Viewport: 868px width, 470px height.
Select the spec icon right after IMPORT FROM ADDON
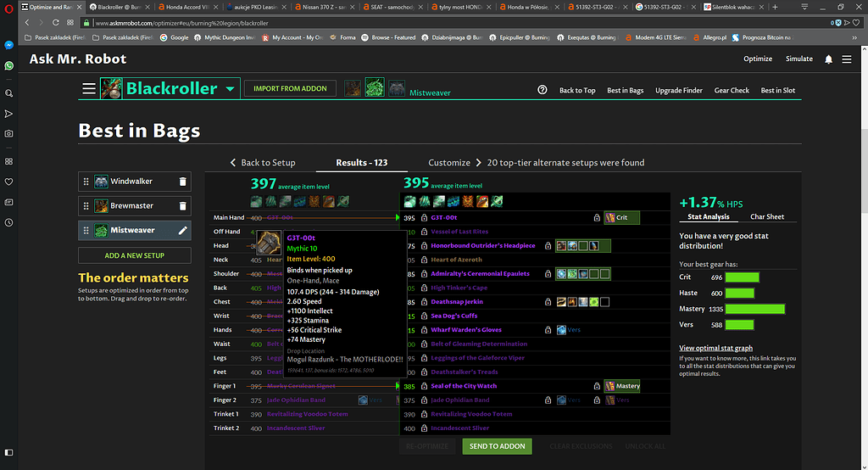353,88
